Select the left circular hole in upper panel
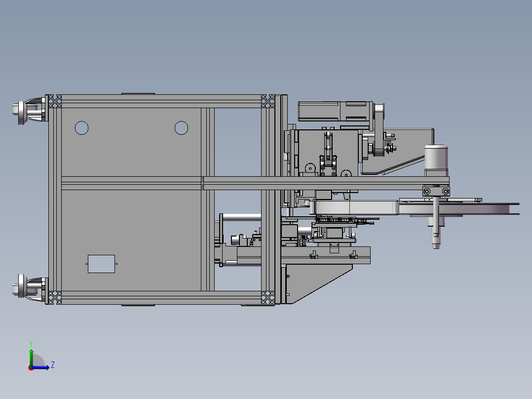The height and width of the screenshot is (399, 532). click(x=81, y=128)
